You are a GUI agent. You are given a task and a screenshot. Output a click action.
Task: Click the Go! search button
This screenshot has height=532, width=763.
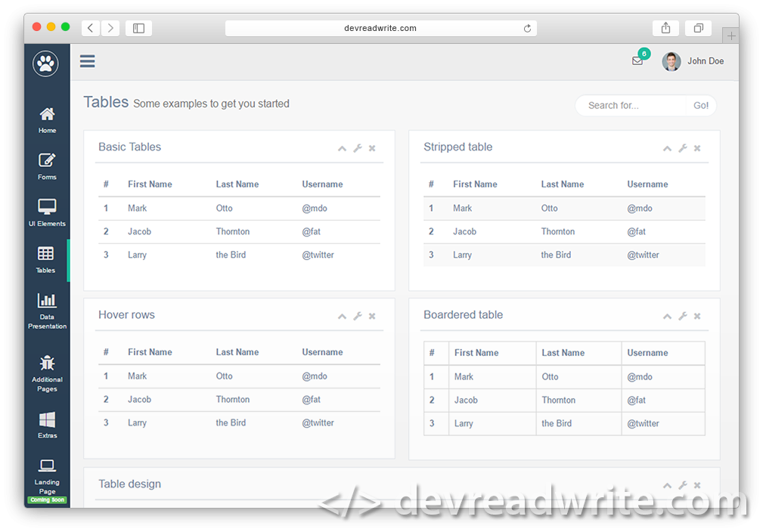coord(701,106)
